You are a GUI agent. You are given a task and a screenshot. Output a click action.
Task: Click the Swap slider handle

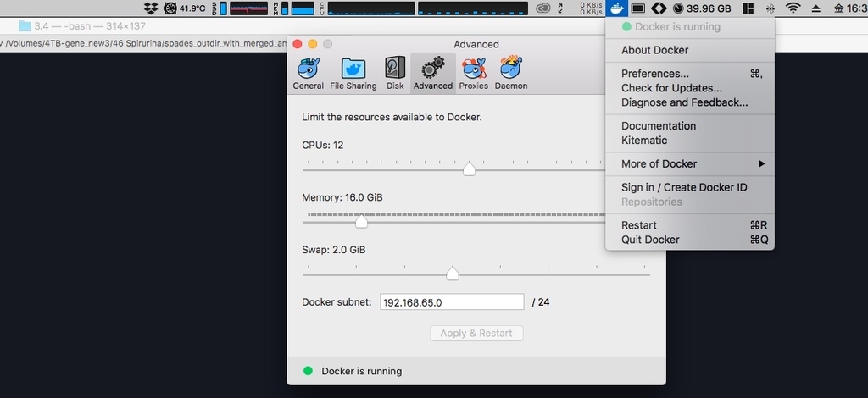point(453,273)
